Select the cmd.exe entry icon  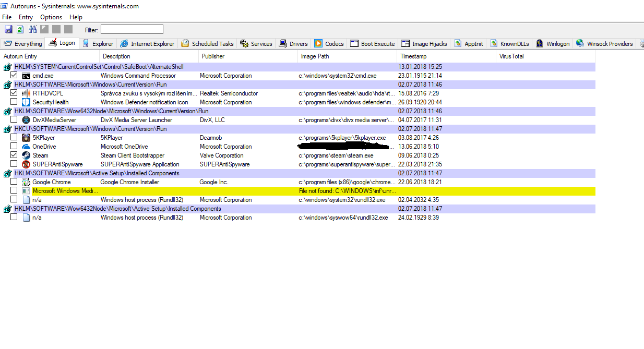click(x=26, y=76)
